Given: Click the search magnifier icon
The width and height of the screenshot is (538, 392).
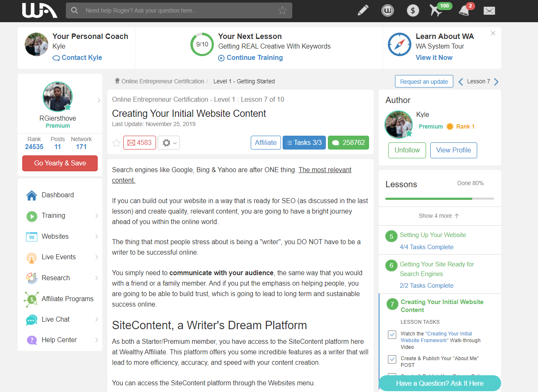Looking at the screenshot, I should (x=75, y=10).
